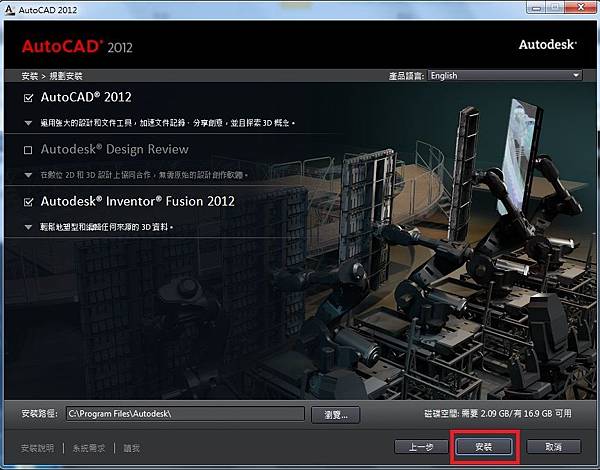Expand the Inventor Fusion 2012 description arrow
Screen dimensions: 600x470
coord(28,227)
